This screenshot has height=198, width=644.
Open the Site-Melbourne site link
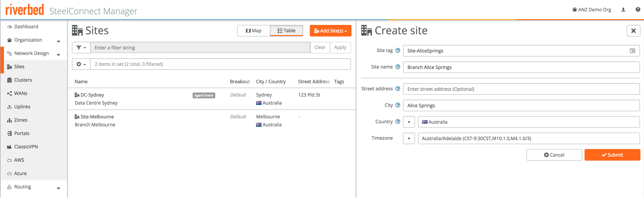click(97, 117)
